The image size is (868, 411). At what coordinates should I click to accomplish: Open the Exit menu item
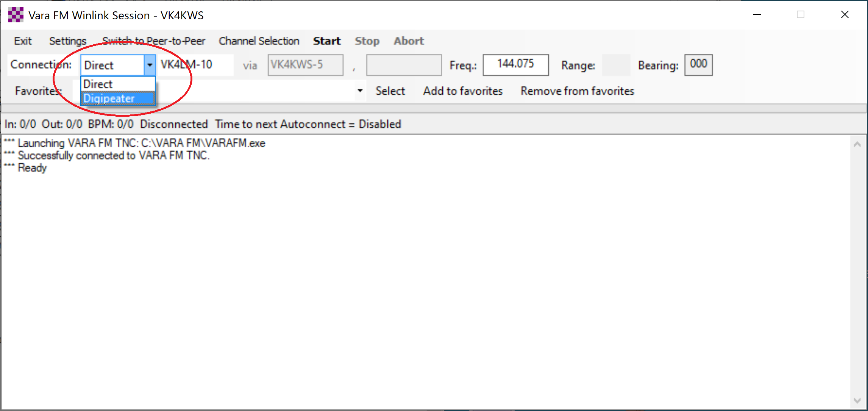[23, 41]
